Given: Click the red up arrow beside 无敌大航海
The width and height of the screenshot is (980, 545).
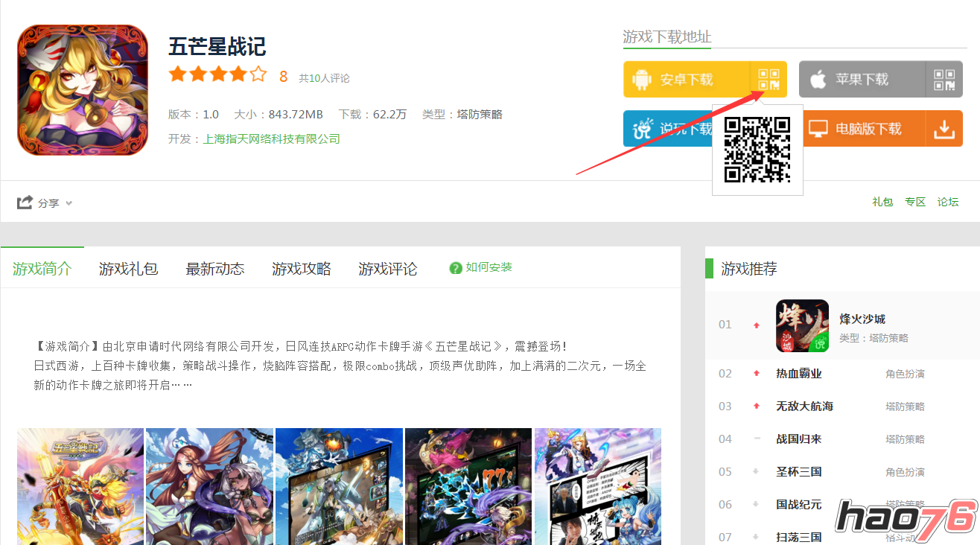Looking at the screenshot, I should (x=757, y=406).
